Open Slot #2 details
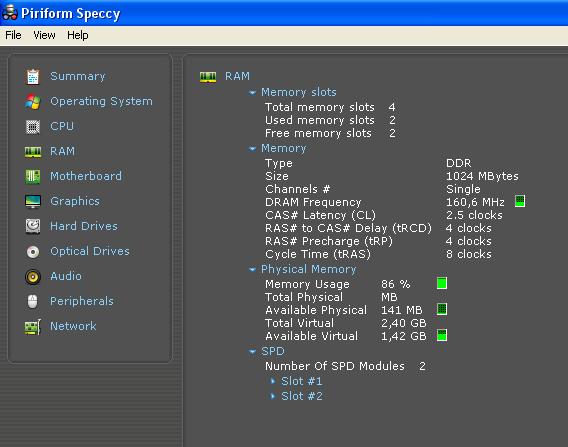The height and width of the screenshot is (447, 568). (302, 396)
